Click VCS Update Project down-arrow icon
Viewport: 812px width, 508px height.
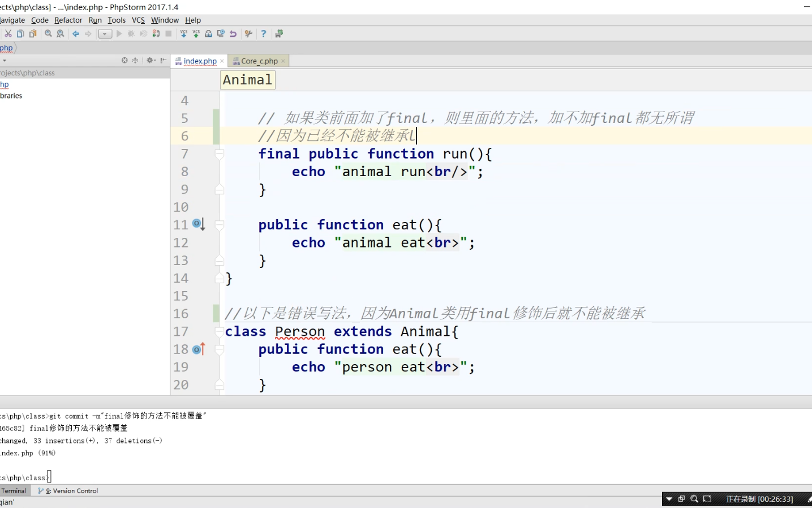183,34
